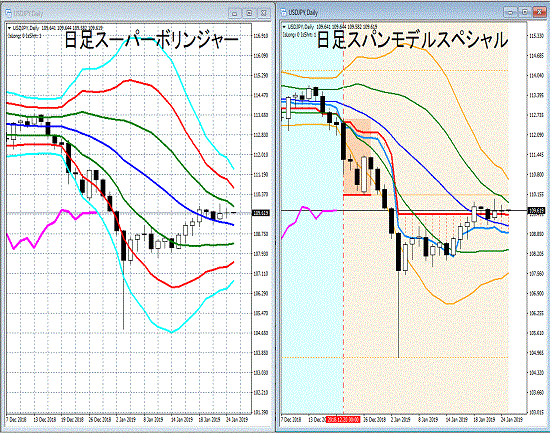This screenshot has height=433, width=550.
Task: Close the right Span Model chart window
Action: pyautogui.click(x=539, y=12)
